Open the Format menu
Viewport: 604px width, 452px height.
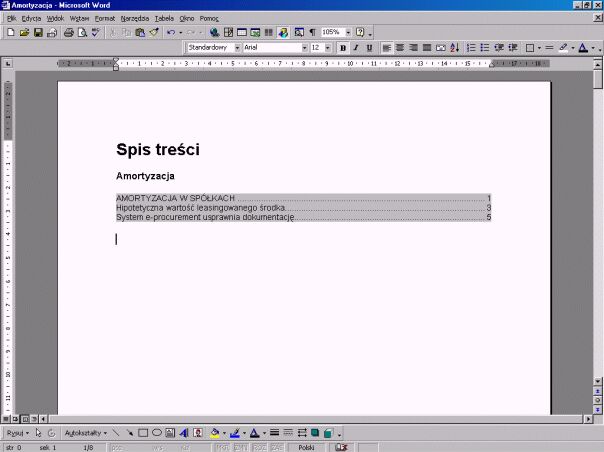tap(104, 18)
